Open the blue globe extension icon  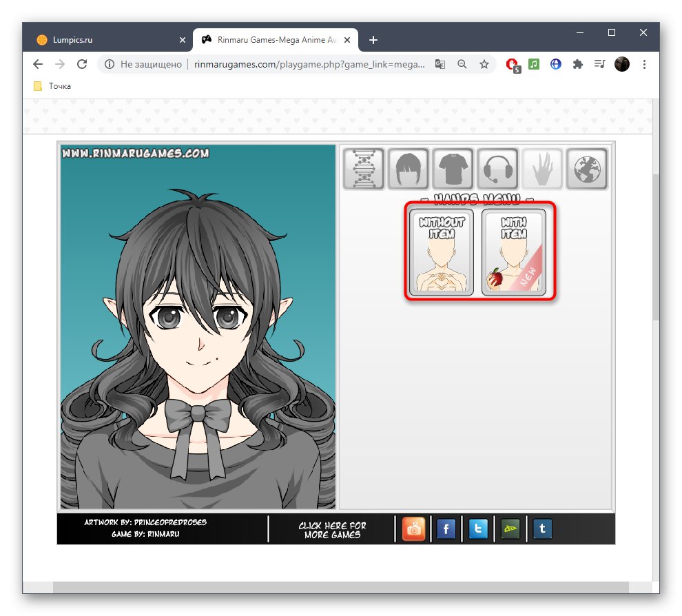(x=555, y=64)
